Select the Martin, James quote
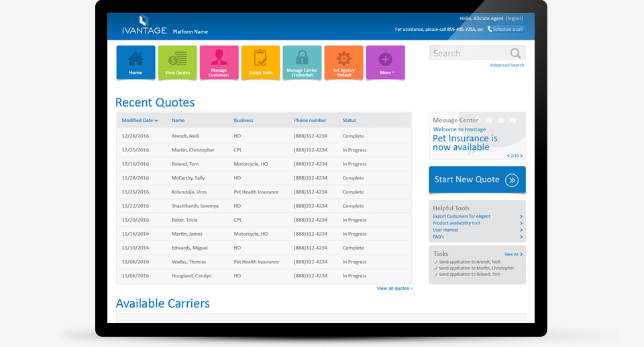The image size is (644, 347). click(x=264, y=233)
